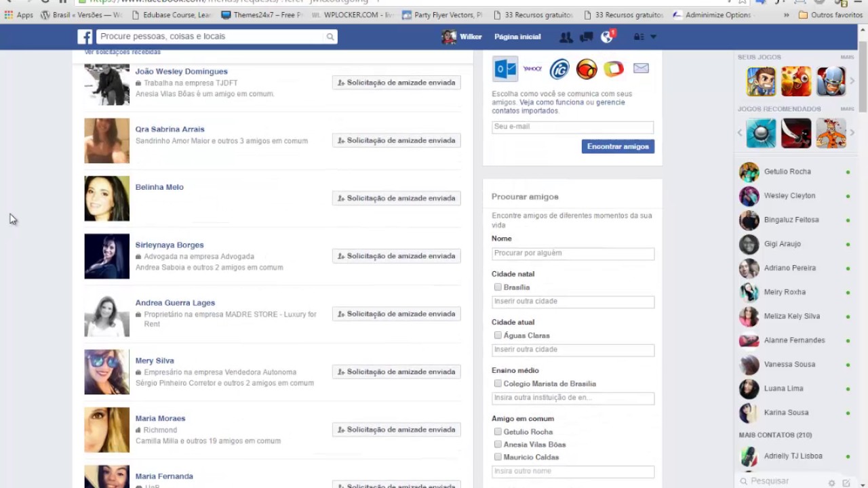Image resolution: width=868 pixels, height=488 pixels.
Task: Cancel request sent to João Wesley Domingues
Action: point(397,83)
